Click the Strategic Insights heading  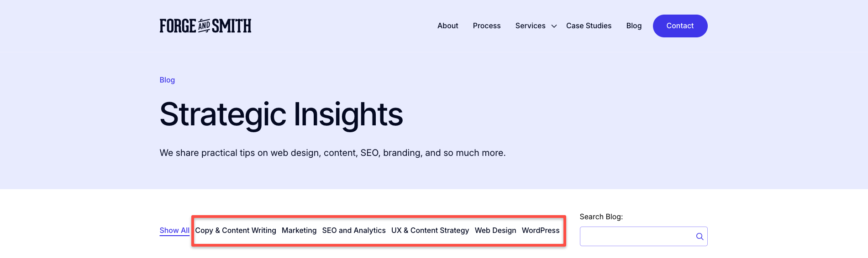click(x=281, y=114)
